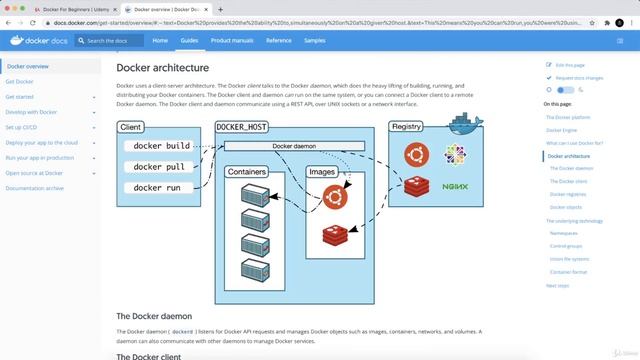Click the Edit this page pencil icon
Screen dimensions: 640x360
click(549, 65)
